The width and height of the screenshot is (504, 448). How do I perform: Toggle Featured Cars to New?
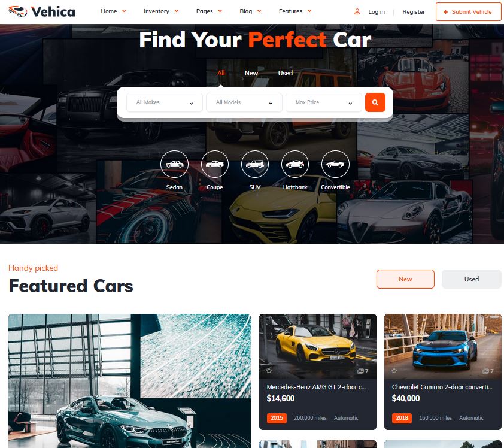tap(405, 279)
